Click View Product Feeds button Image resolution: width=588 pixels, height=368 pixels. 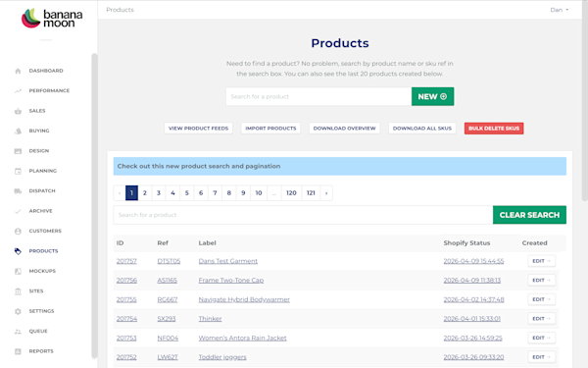pyautogui.click(x=198, y=129)
